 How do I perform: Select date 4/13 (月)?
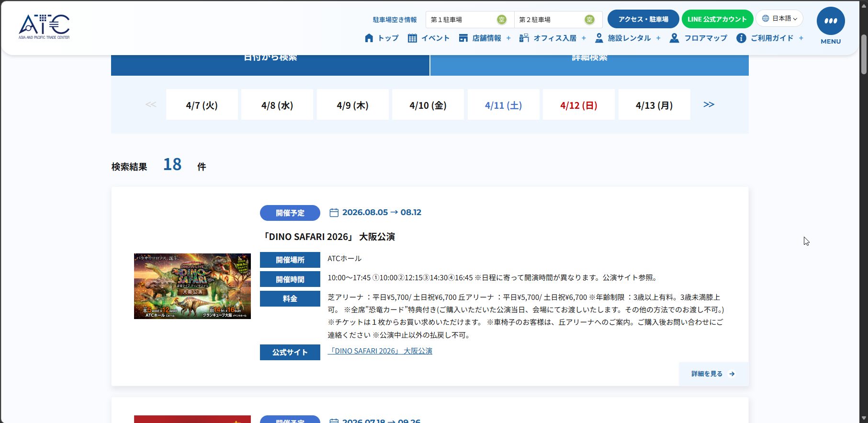coord(654,104)
